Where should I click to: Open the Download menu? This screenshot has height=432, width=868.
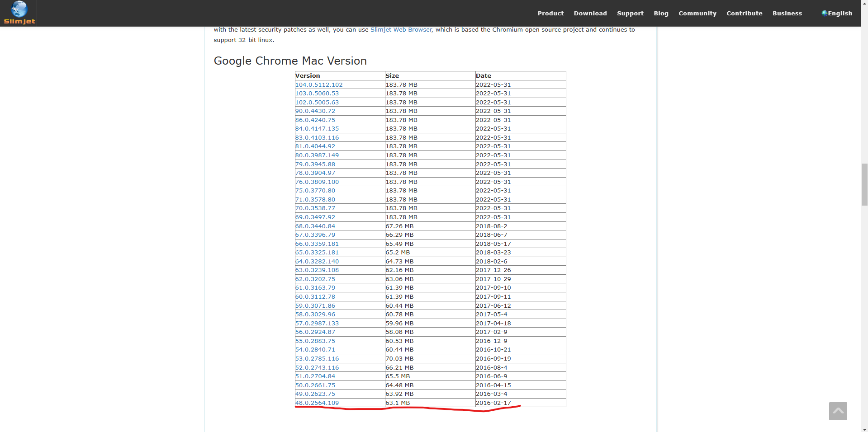pyautogui.click(x=590, y=14)
